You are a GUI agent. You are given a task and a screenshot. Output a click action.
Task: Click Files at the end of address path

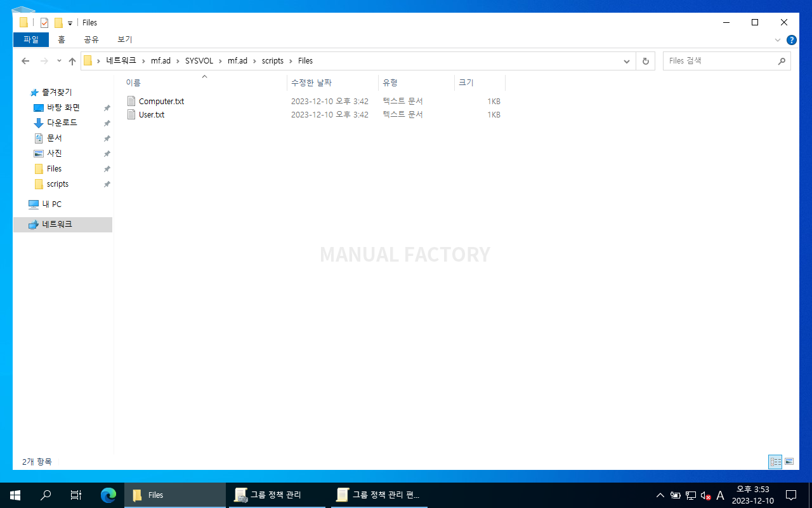click(306, 61)
